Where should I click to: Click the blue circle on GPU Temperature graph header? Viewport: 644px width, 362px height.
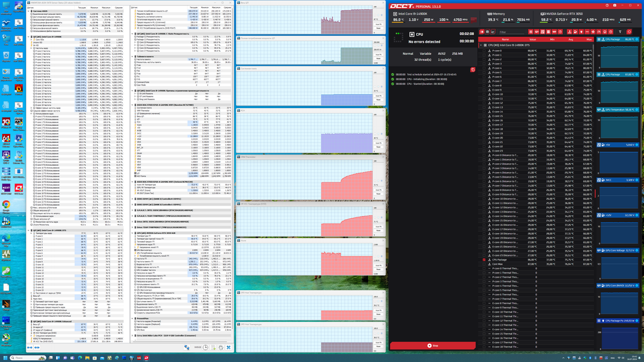637,109
